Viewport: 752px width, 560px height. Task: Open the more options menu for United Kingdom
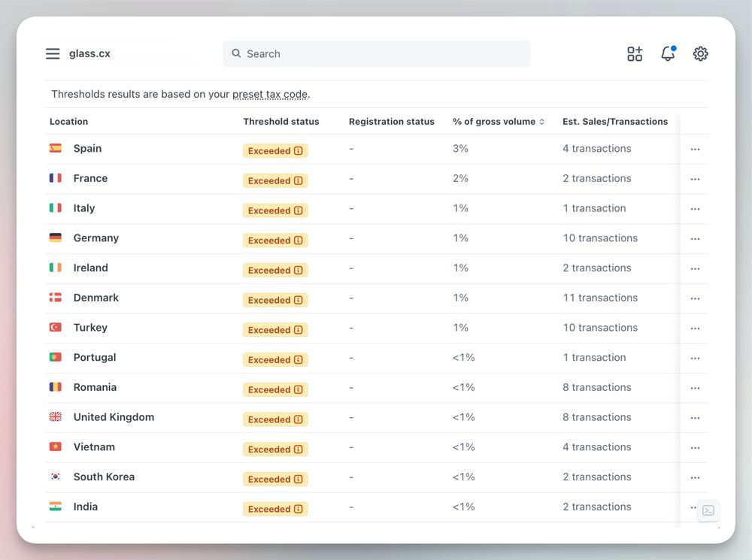695,419
